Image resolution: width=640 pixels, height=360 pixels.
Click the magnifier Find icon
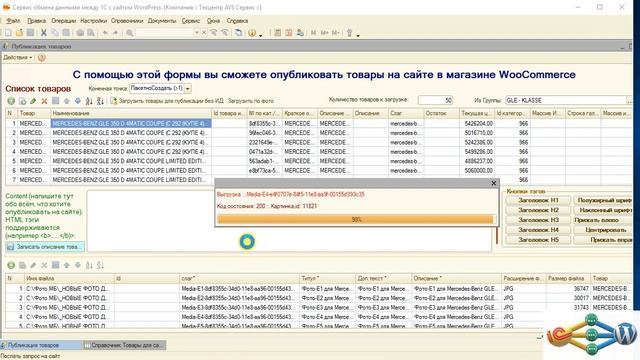click(x=130, y=33)
